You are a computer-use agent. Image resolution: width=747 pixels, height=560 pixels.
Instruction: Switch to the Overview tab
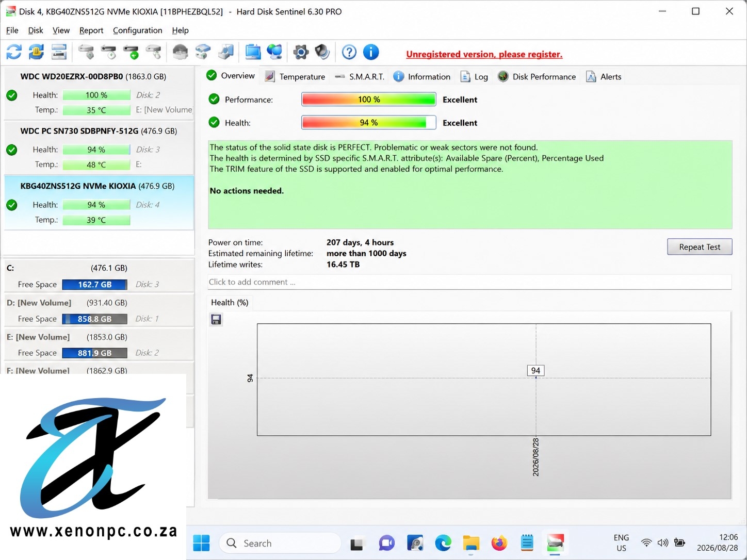tap(231, 76)
